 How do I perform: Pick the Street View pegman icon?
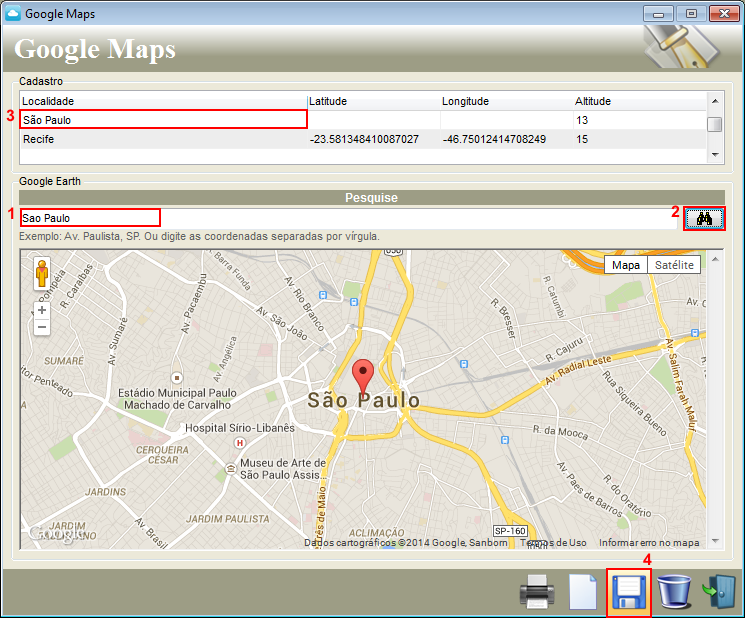(x=42, y=274)
